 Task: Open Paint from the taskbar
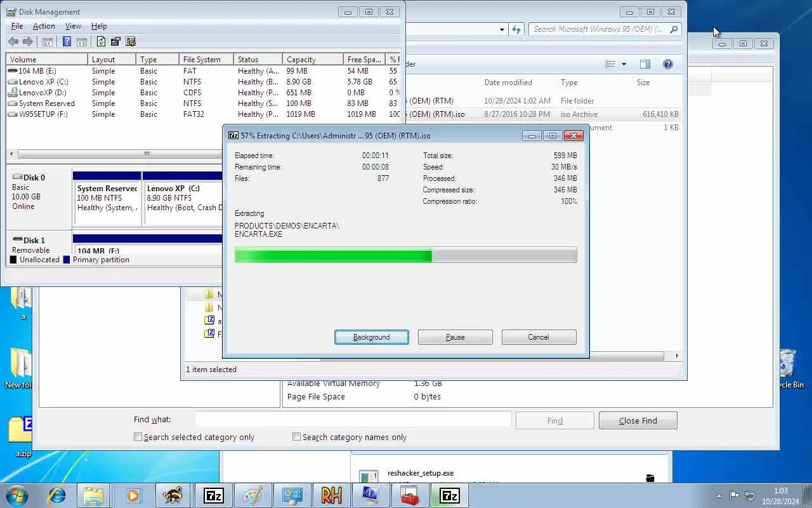point(252,495)
